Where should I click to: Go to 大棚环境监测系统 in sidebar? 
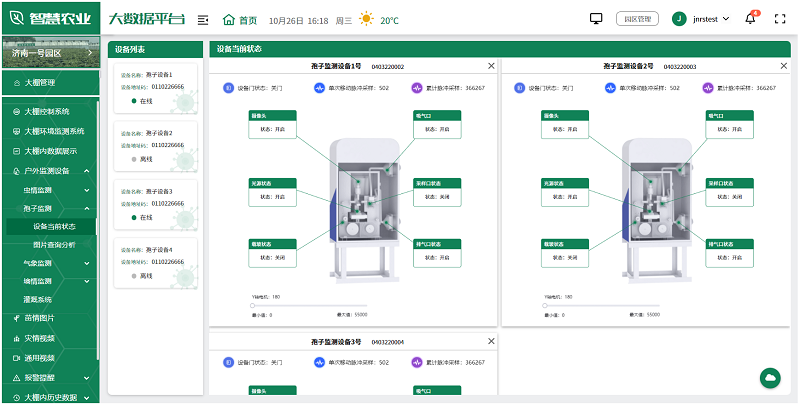54,131
